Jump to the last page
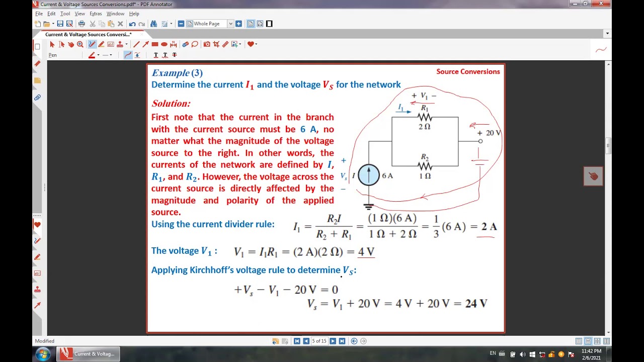 tap(342, 341)
